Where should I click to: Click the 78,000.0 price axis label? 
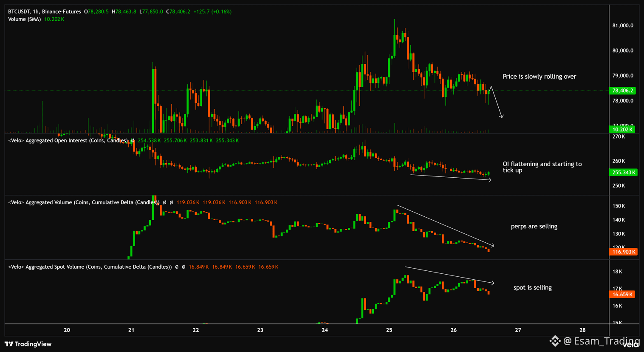coord(623,101)
